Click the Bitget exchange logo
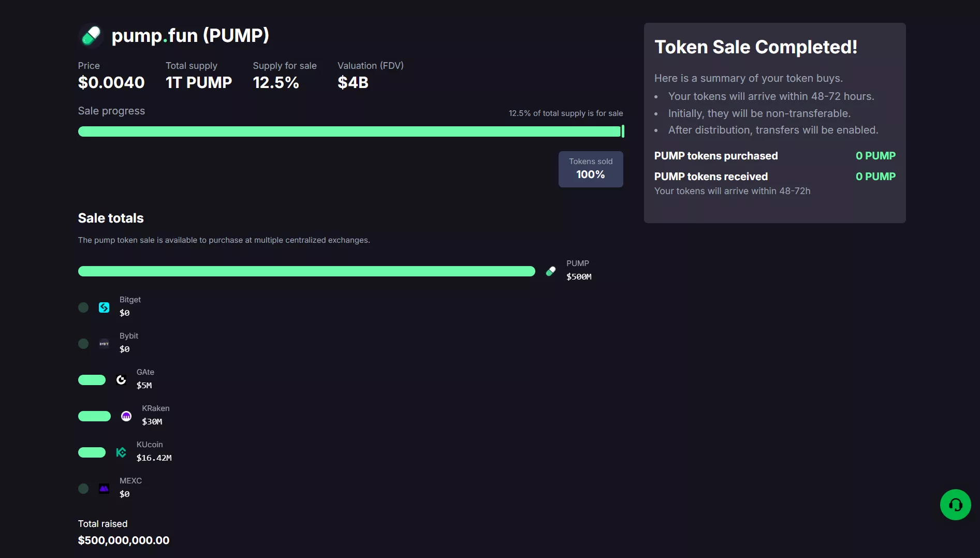 click(x=104, y=307)
